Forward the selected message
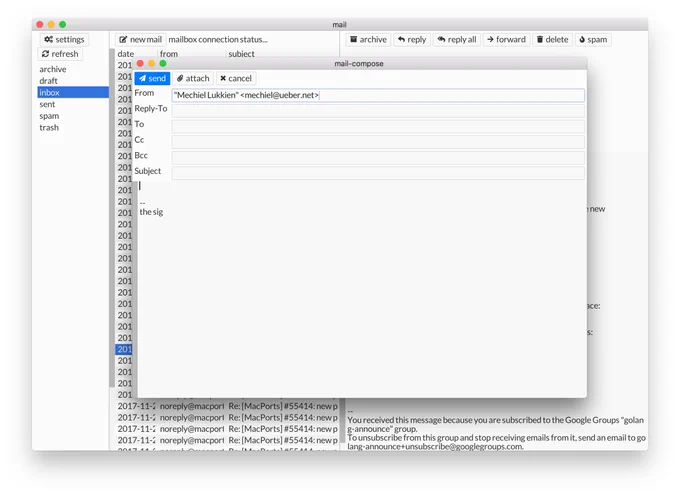 click(506, 39)
